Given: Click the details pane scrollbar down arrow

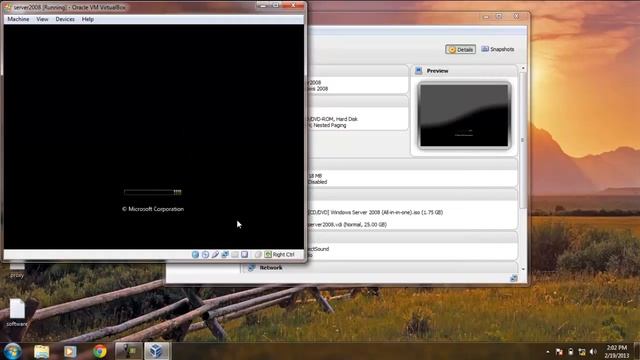Looking at the screenshot, I should pos(523,269).
